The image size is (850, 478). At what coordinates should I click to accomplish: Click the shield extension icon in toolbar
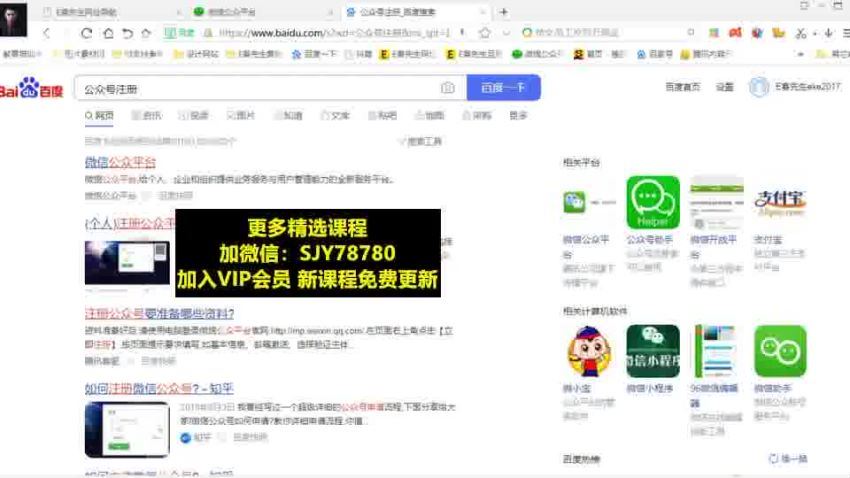coord(757,33)
